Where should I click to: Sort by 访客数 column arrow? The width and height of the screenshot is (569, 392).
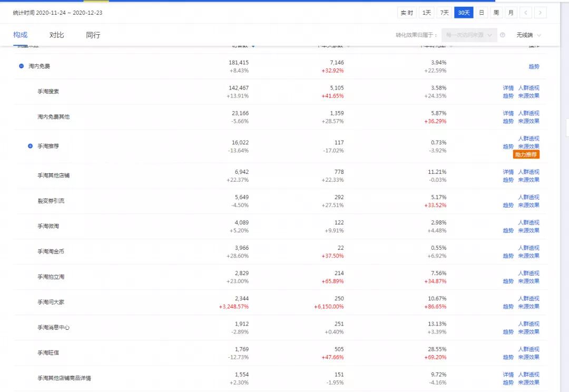point(253,46)
